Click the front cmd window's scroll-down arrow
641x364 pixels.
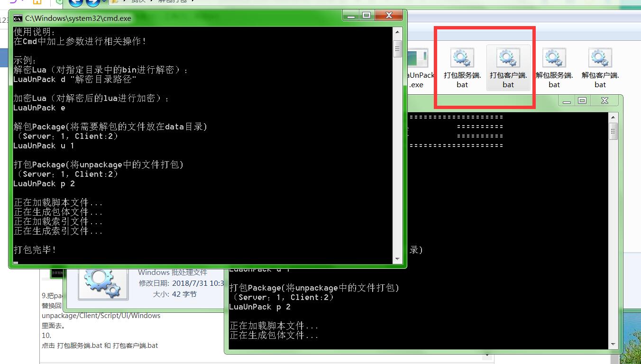click(x=397, y=259)
